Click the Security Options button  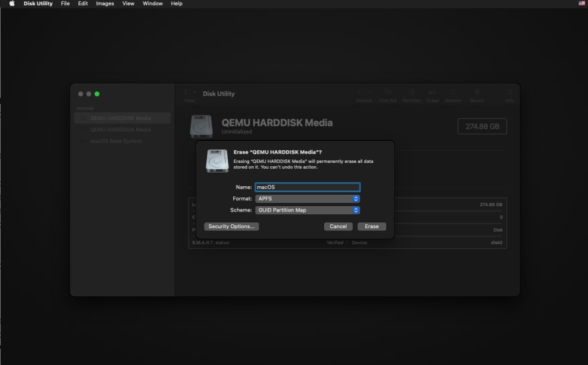(231, 226)
